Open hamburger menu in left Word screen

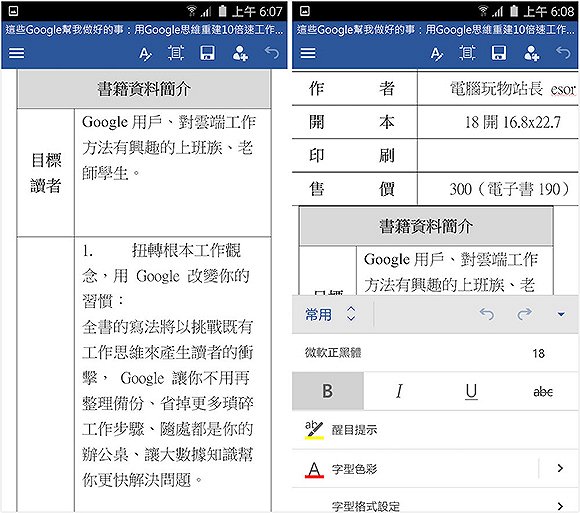pyautogui.click(x=17, y=53)
